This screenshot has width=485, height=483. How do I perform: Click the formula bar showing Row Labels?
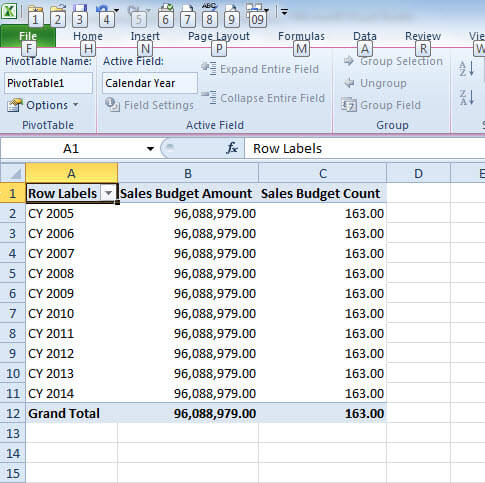(x=365, y=148)
